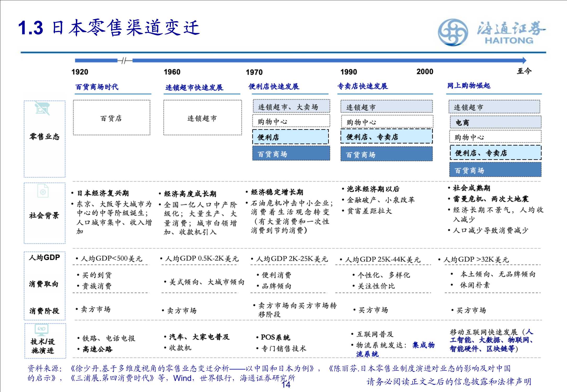Click the 1960 timeline year label
This screenshot has height=392, width=567.
click(172, 72)
